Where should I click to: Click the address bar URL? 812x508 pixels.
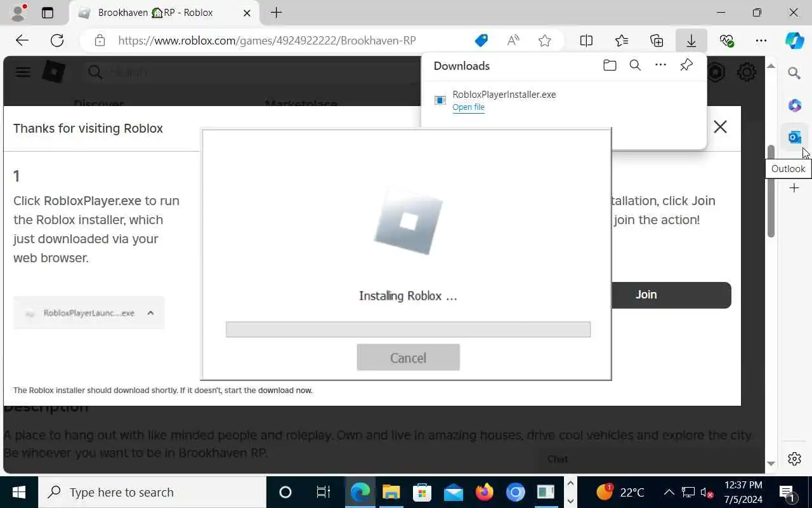click(x=267, y=41)
